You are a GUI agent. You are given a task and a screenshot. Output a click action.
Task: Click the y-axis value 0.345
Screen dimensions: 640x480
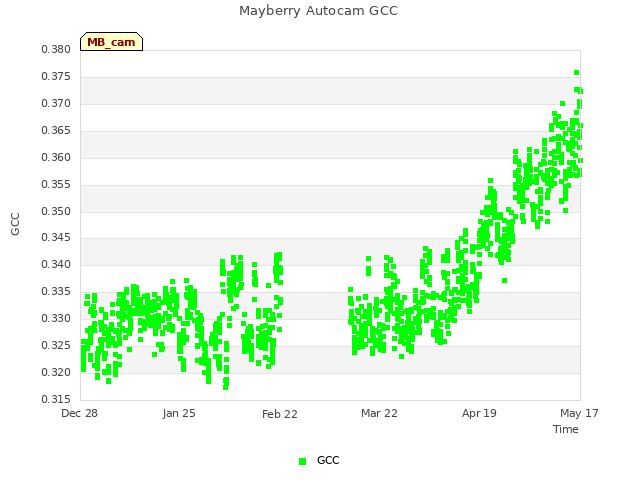tap(56, 237)
